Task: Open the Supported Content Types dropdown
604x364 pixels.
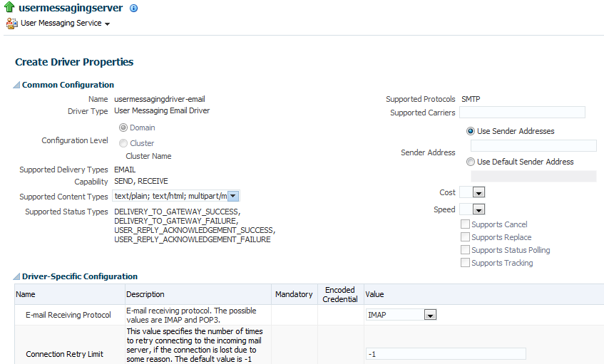Action: pos(233,196)
